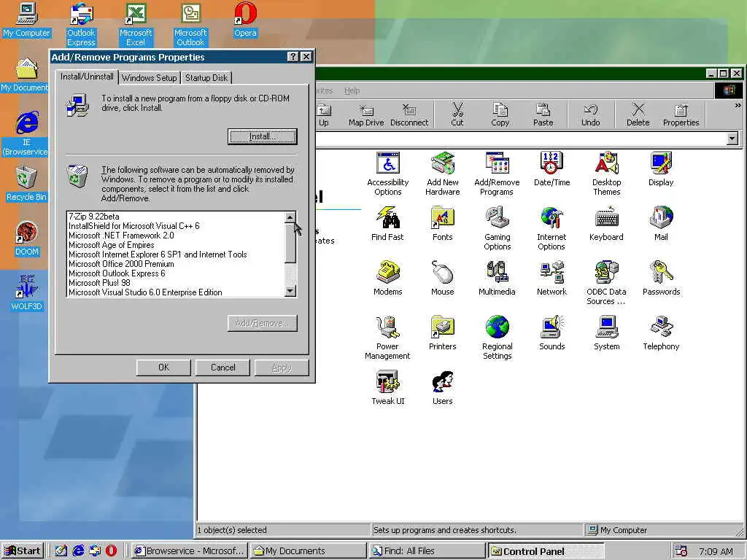Click the Map Drive toolbar button
747x560 pixels.
366,114
